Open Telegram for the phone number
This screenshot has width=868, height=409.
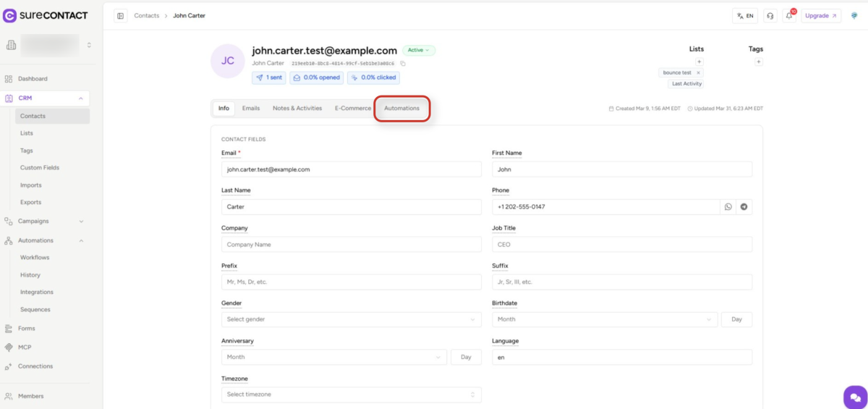(x=744, y=207)
